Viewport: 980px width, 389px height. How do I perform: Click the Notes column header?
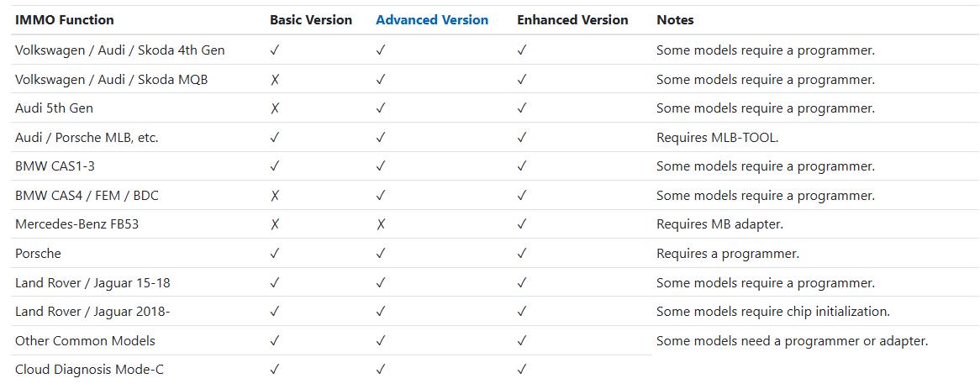(x=675, y=20)
